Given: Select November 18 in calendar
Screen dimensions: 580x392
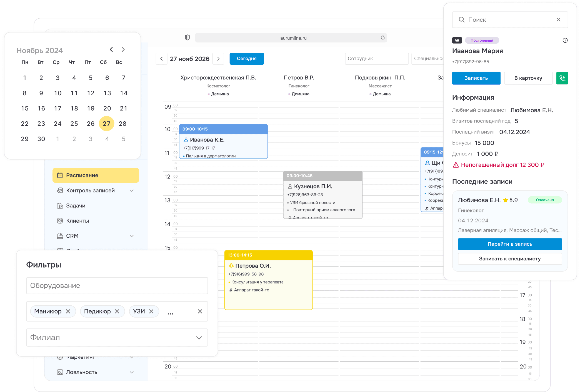Looking at the screenshot, I should (x=74, y=109).
